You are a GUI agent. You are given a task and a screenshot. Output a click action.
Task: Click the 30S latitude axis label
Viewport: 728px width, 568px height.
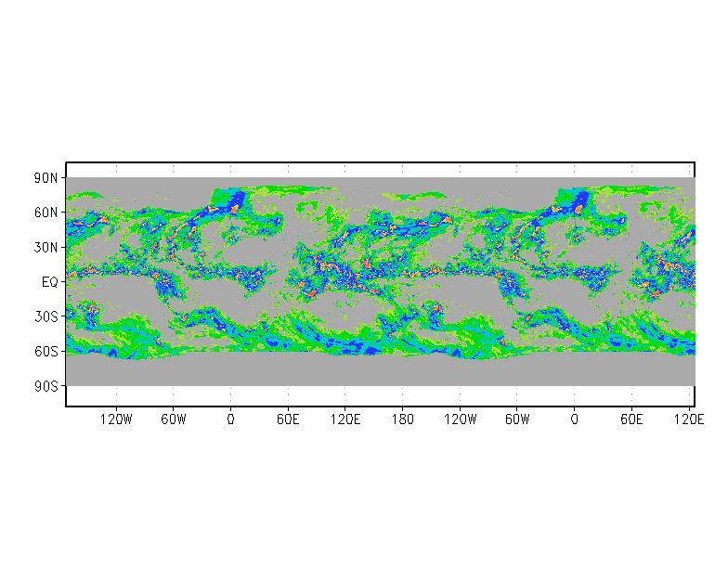coord(46,317)
